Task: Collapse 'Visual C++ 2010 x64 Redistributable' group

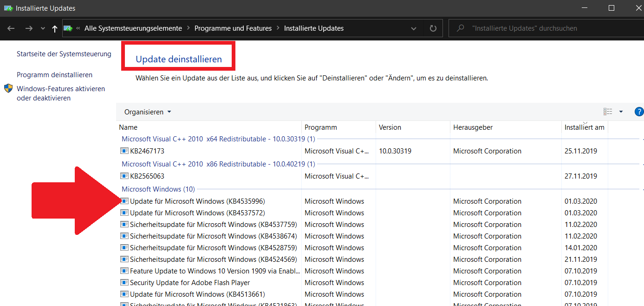Action: [x=218, y=139]
